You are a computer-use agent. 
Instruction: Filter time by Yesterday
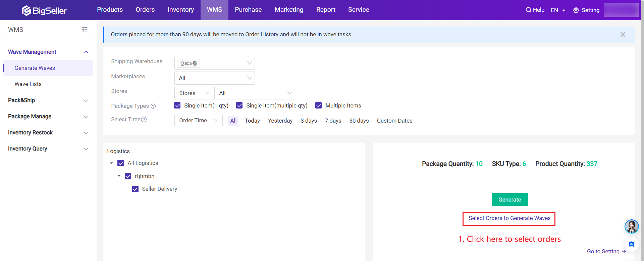[x=280, y=121]
